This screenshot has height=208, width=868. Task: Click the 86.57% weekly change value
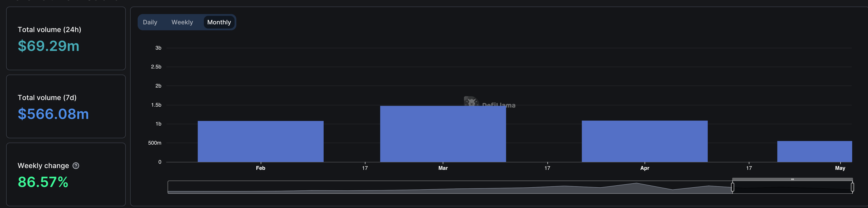(43, 182)
